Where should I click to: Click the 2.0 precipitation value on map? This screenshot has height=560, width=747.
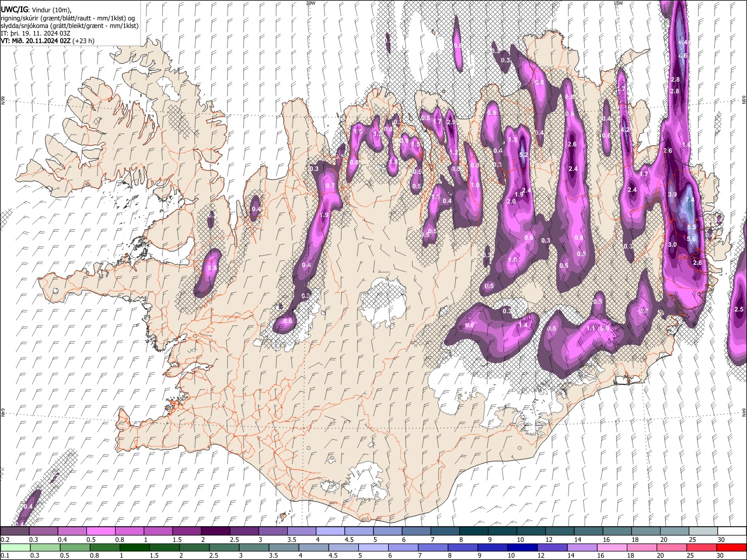pyautogui.click(x=511, y=201)
